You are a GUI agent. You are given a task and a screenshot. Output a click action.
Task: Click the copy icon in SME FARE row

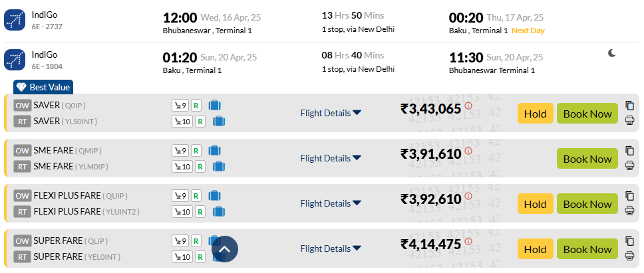(629, 150)
